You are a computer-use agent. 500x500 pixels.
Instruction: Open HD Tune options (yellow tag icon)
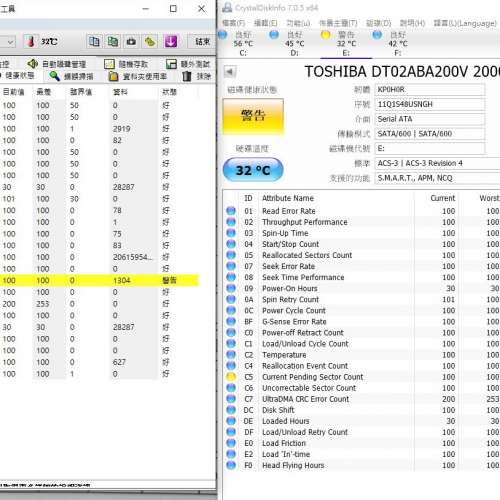click(x=150, y=42)
